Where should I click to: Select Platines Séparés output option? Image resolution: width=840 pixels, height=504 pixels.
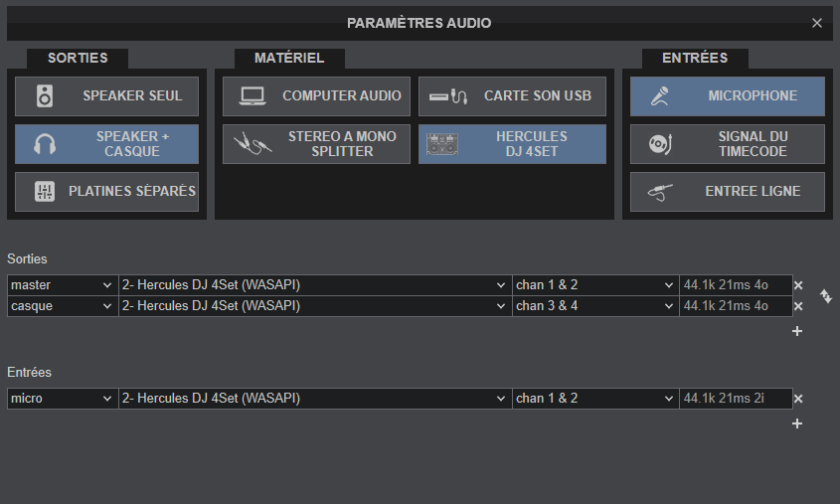[x=106, y=192]
